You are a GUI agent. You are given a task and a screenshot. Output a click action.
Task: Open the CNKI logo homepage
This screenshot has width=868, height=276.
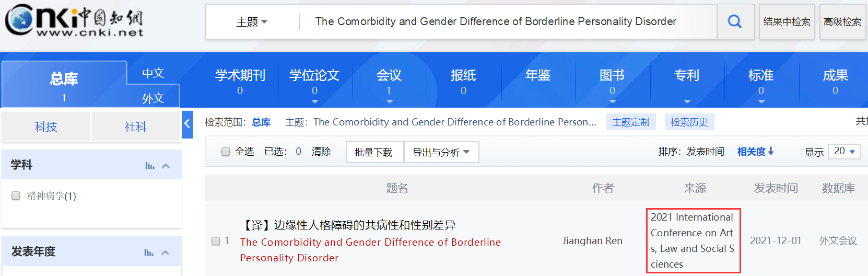74,20
